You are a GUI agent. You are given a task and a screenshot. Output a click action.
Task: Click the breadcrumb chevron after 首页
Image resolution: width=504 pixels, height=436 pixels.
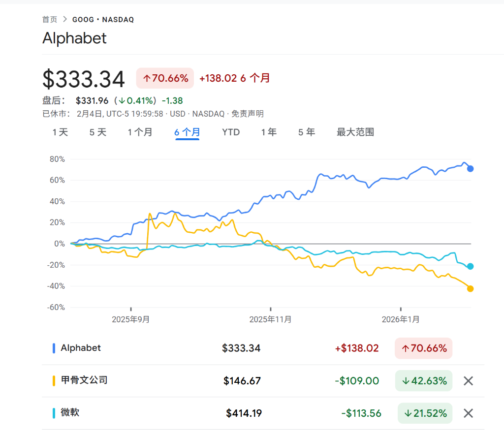[64, 20]
